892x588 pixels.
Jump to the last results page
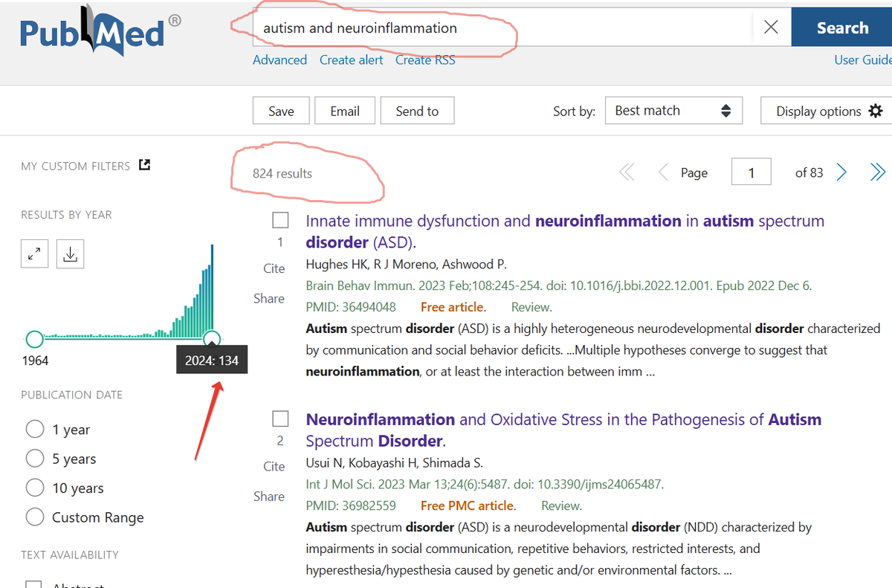coord(878,172)
